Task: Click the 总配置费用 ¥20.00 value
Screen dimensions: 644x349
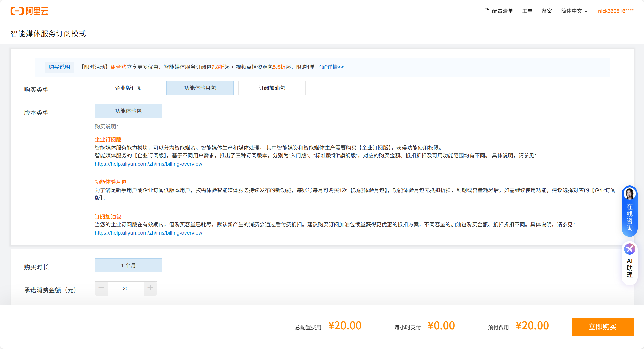Action: pyautogui.click(x=345, y=326)
